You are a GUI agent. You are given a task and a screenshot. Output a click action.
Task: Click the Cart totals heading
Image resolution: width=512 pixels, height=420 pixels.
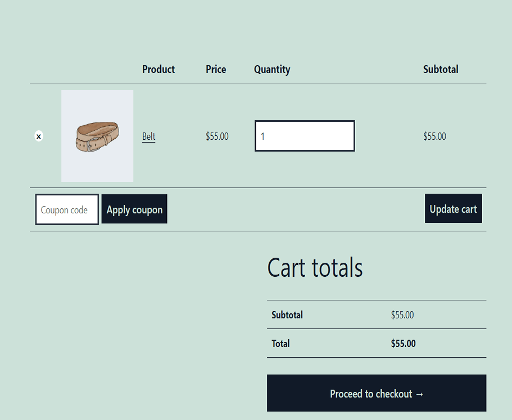point(315,268)
